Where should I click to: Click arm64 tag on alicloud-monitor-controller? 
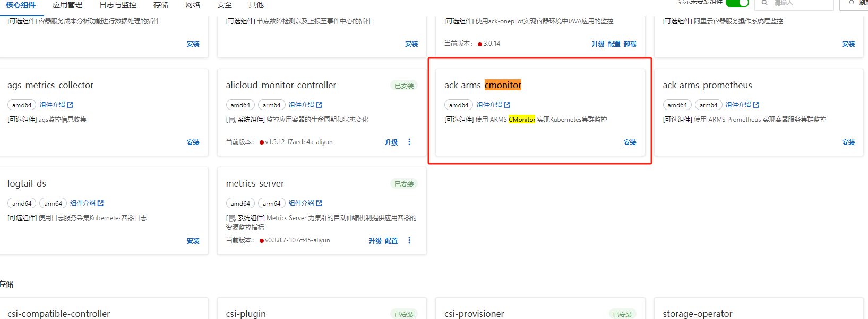pyautogui.click(x=272, y=105)
